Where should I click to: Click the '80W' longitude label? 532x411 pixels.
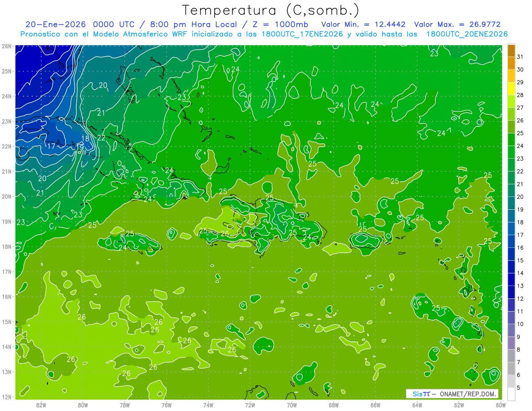[x=83, y=405]
